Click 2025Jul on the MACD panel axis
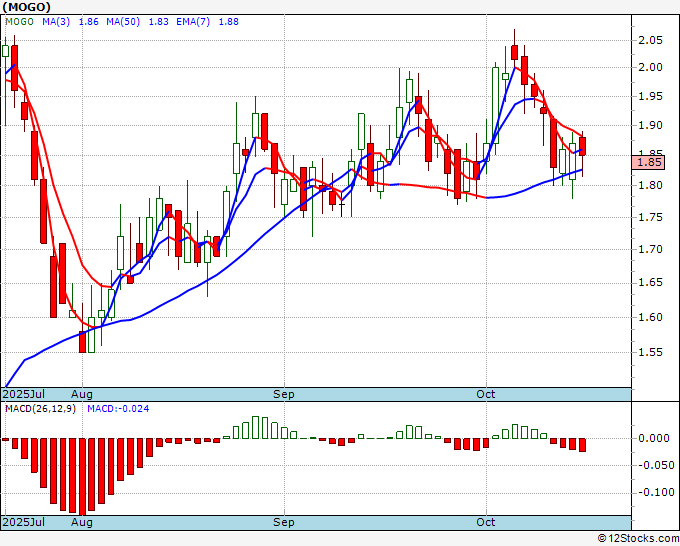Image resolution: width=680 pixels, height=546 pixels. coord(24,522)
